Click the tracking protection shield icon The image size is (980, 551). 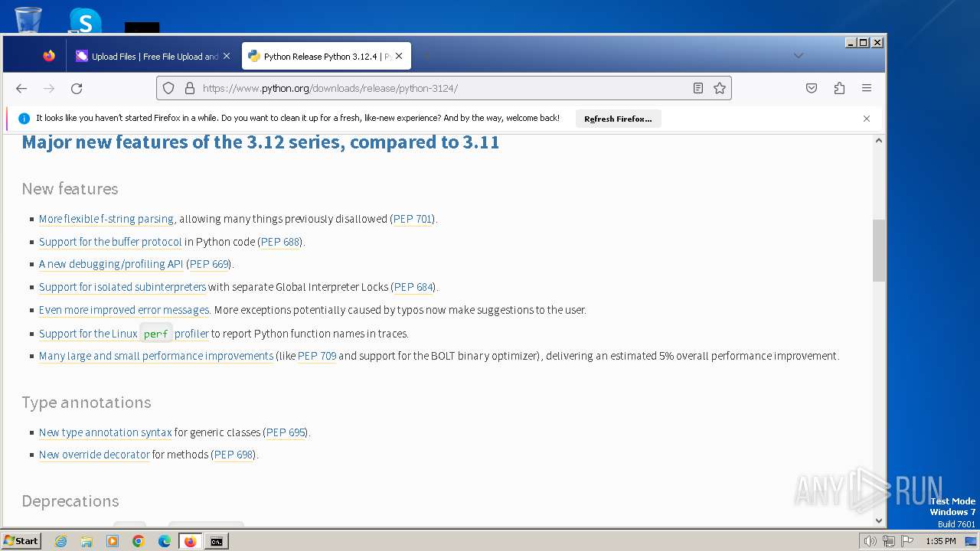pyautogui.click(x=169, y=88)
